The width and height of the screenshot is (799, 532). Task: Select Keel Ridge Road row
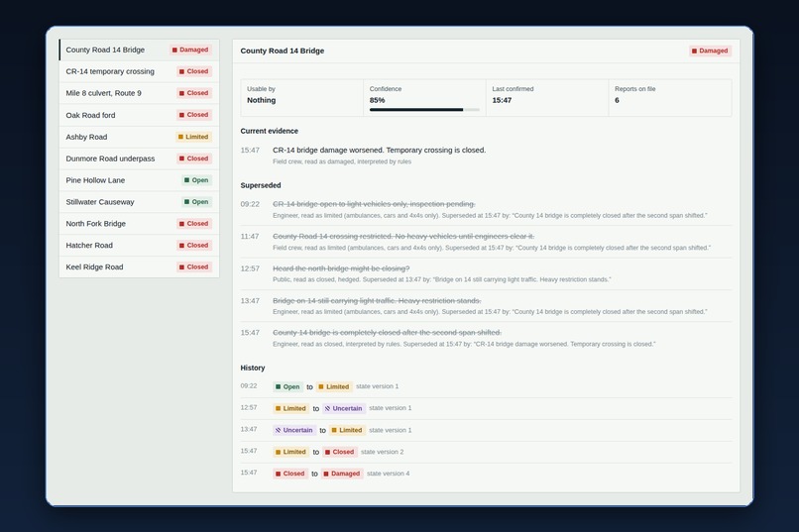click(139, 266)
